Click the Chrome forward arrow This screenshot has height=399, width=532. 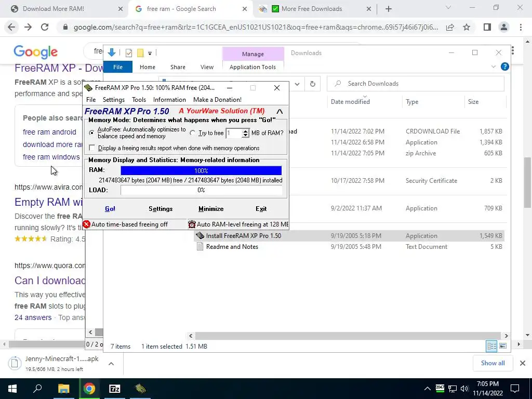tap(28, 27)
